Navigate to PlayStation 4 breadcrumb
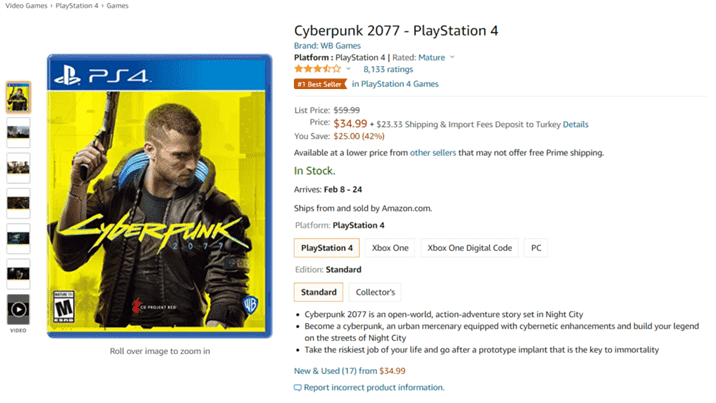This screenshot has height=403, width=716. click(x=77, y=5)
